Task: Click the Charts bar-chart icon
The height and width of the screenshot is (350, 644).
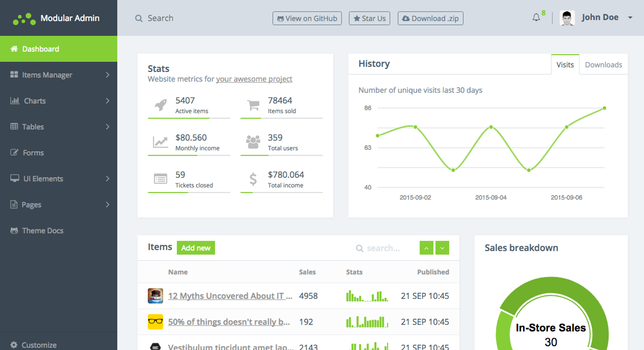Action: tap(15, 101)
